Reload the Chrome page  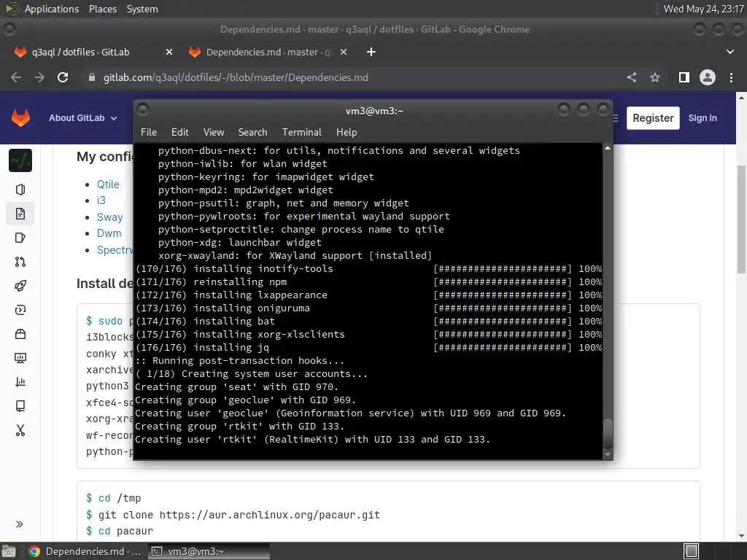[x=63, y=77]
